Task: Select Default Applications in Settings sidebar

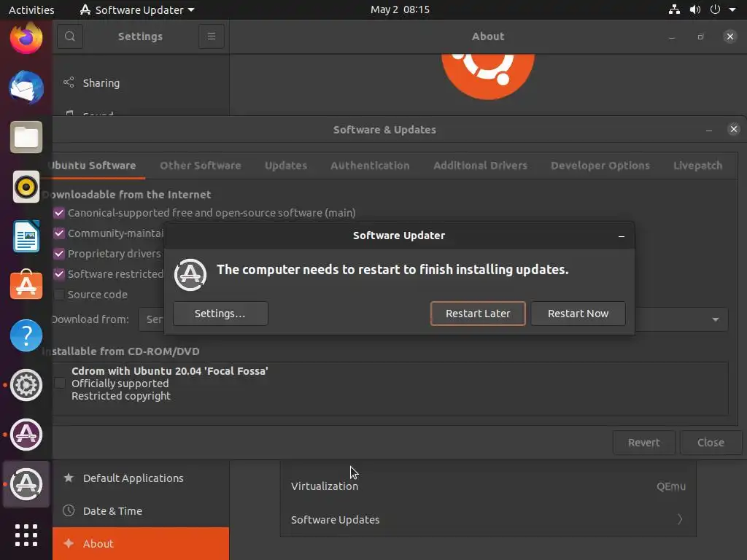Action: click(141, 478)
